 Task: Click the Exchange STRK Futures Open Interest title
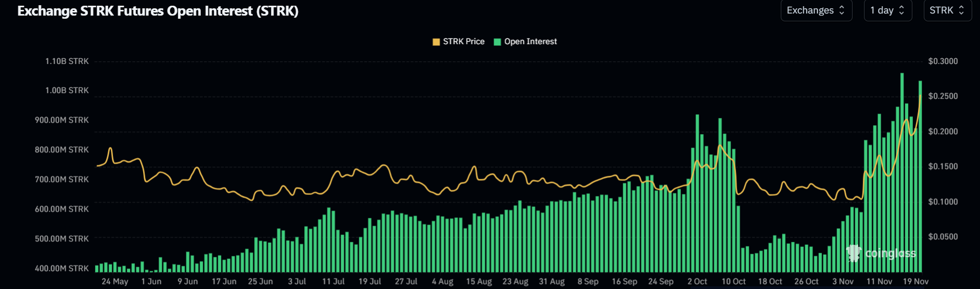[158, 11]
